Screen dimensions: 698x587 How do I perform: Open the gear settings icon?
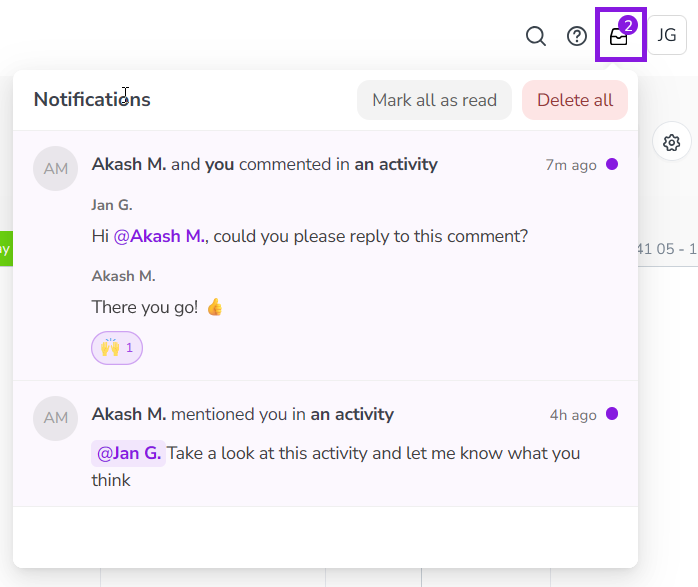[x=672, y=143]
